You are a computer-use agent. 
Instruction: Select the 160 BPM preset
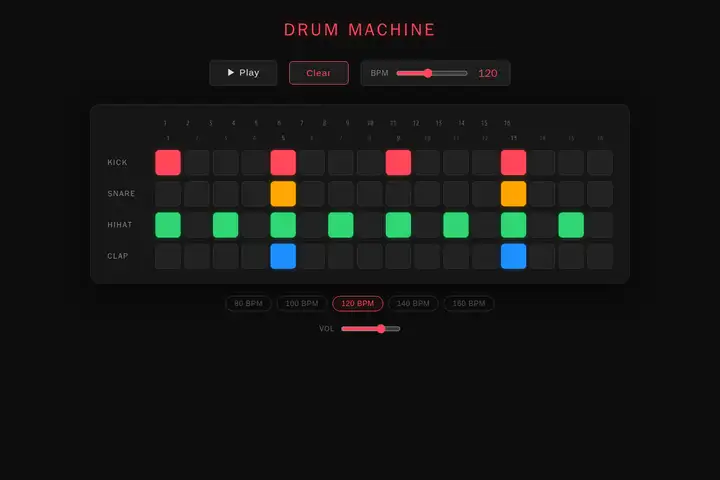pos(469,304)
